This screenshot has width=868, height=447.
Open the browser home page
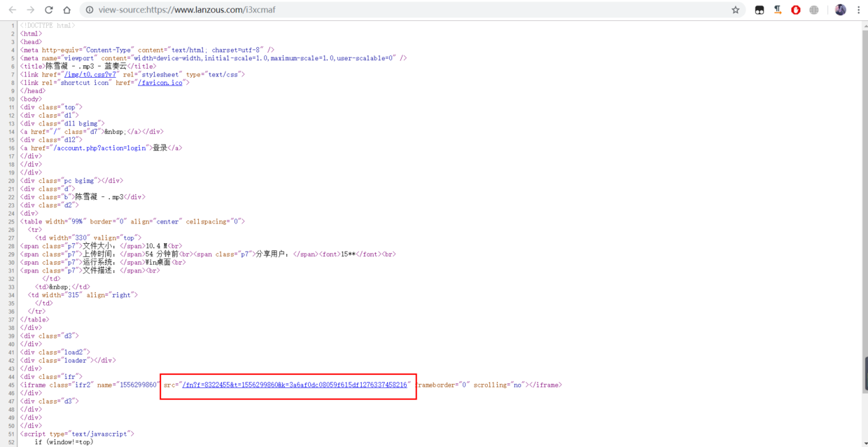pos(66,10)
